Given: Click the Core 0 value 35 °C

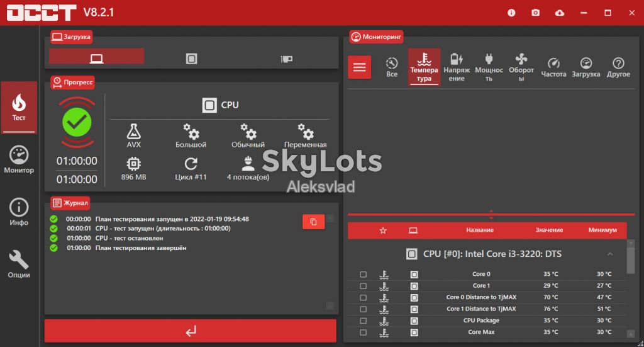Looking at the screenshot, I should point(551,274).
